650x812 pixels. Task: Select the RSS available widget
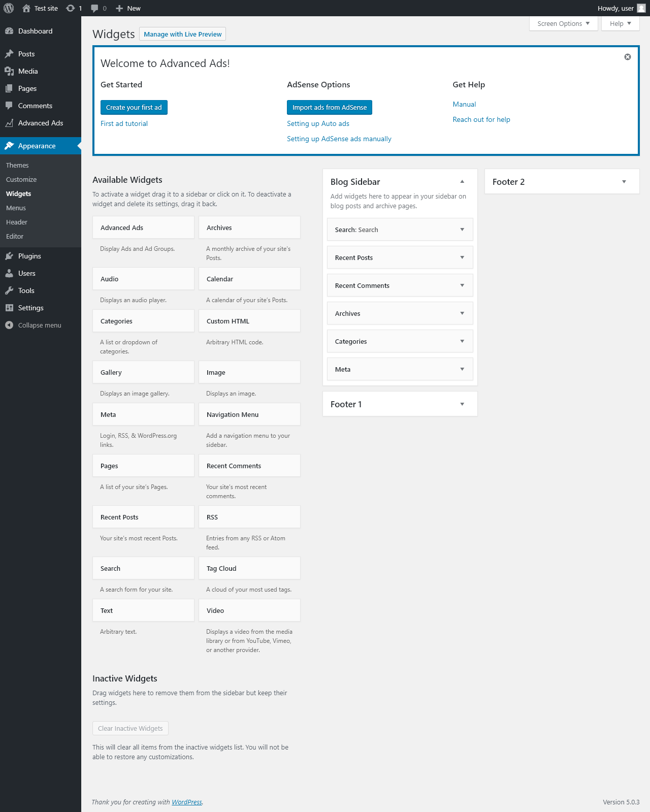coord(249,517)
